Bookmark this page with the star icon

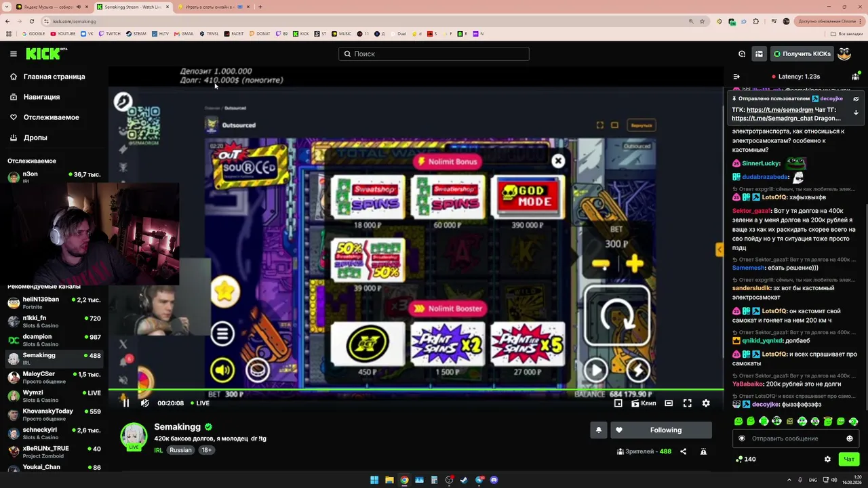pyautogui.click(x=703, y=21)
